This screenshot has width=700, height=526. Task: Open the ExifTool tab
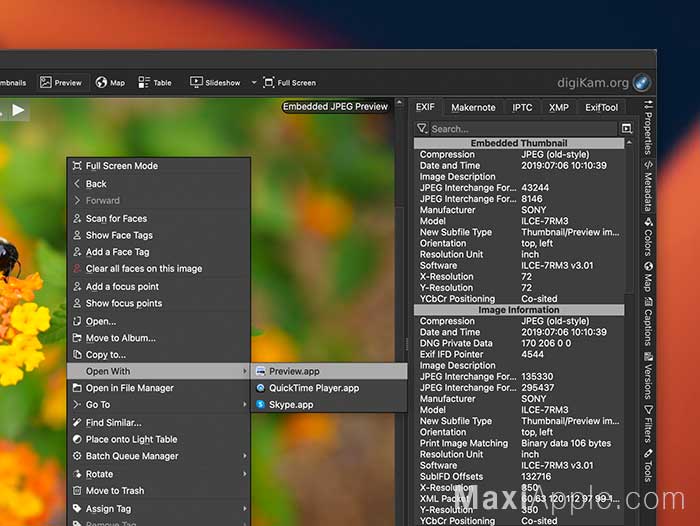[x=601, y=107]
